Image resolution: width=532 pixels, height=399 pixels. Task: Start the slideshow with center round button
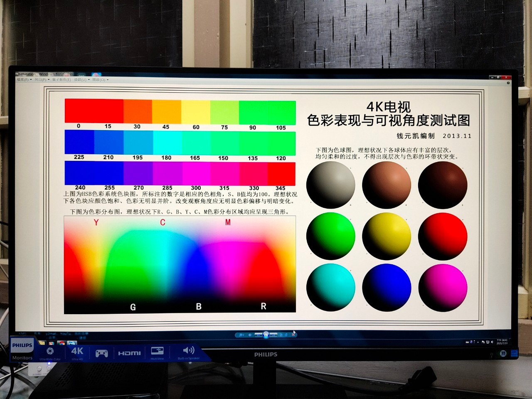click(266, 335)
